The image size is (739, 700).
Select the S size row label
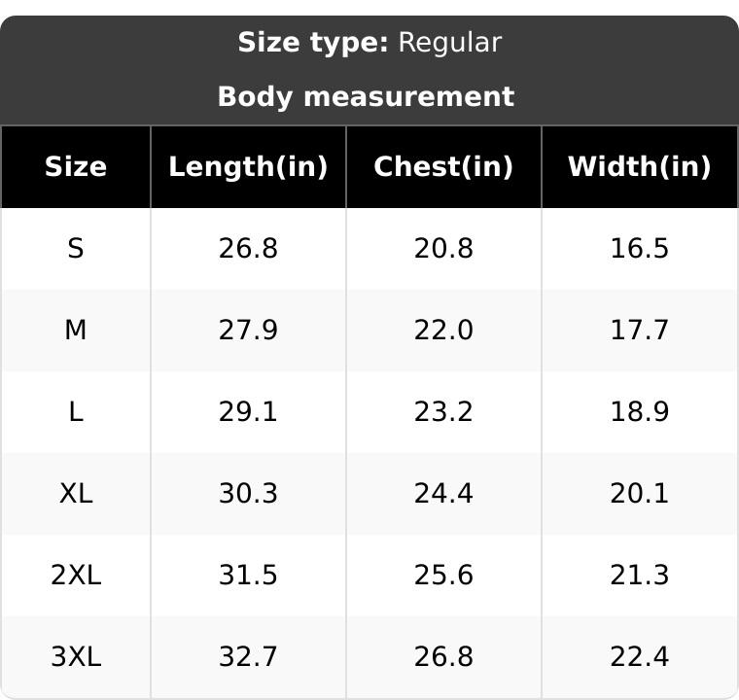tap(76, 249)
